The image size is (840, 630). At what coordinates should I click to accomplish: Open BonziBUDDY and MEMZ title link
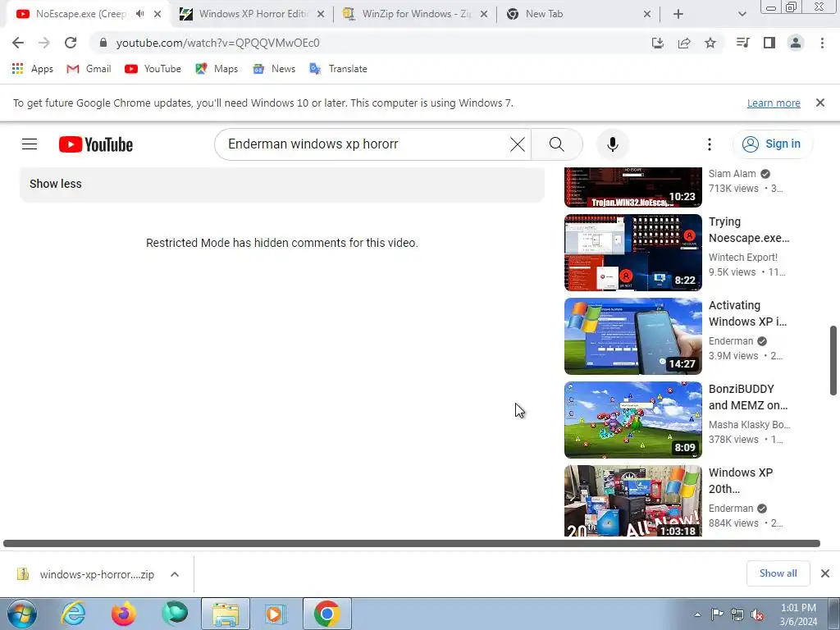click(x=748, y=397)
